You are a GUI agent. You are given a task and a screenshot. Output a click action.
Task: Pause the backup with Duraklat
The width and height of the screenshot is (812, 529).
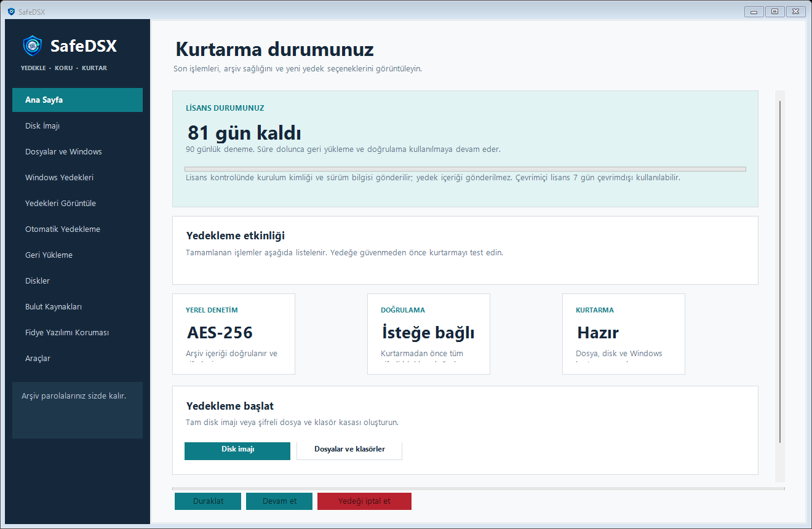[208, 501]
